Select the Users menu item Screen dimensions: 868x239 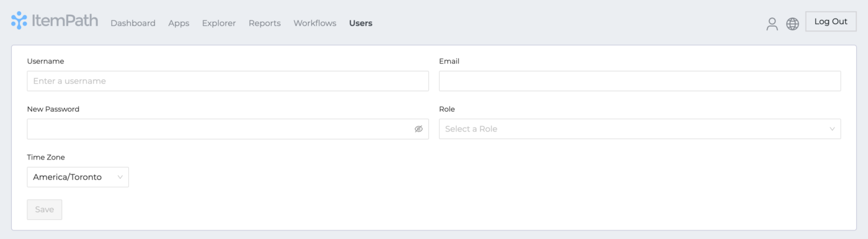coord(361,23)
